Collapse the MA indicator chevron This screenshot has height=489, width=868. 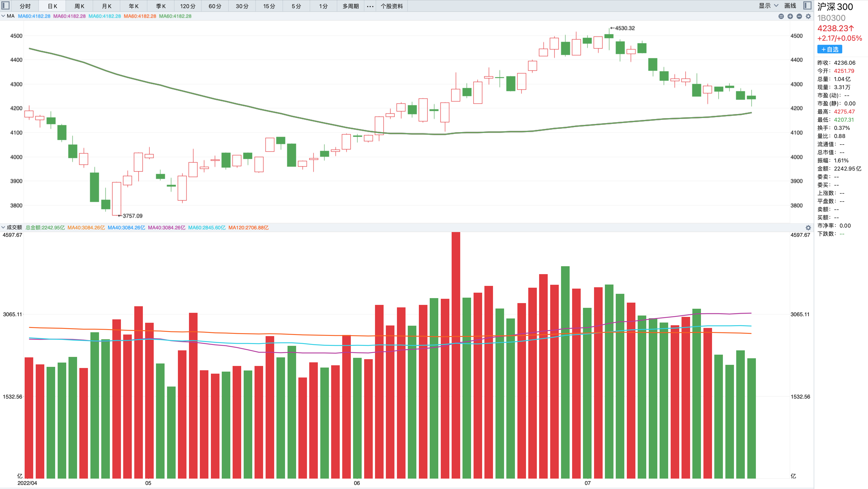(x=3, y=16)
